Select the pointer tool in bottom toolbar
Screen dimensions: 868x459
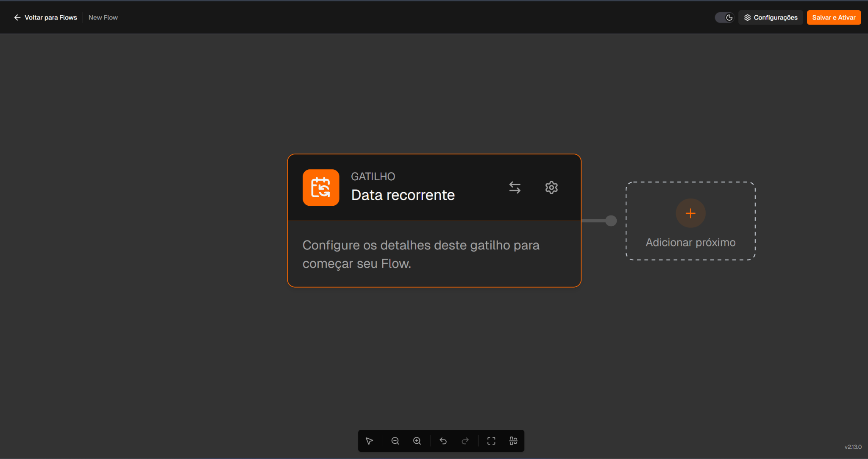[369, 441]
